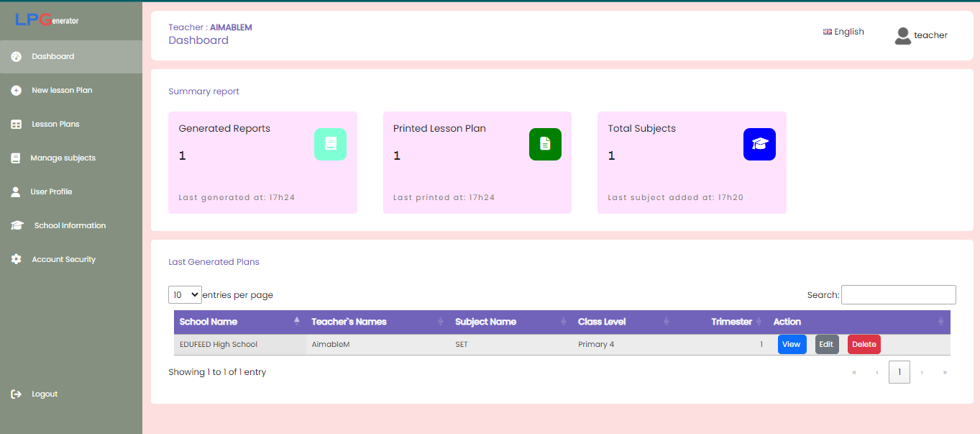Click the Manage subjects book icon
The height and width of the screenshot is (434, 980).
[x=16, y=158]
